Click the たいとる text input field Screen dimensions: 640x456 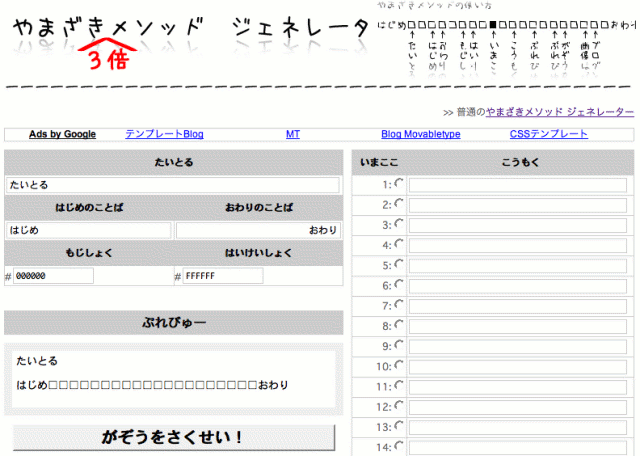[x=173, y=185]
